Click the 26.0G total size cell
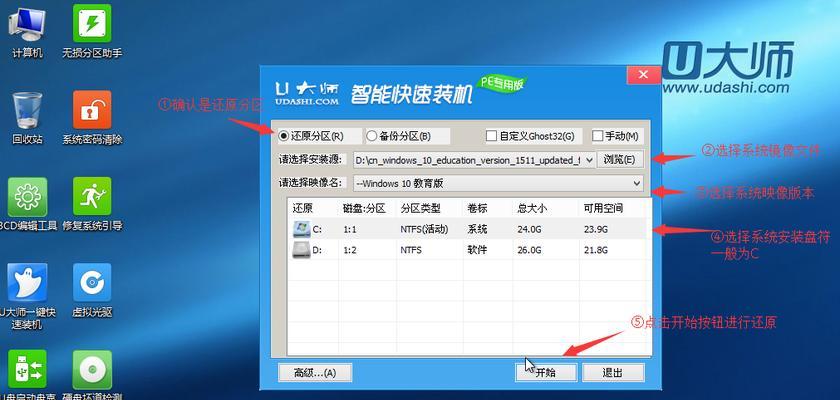840x400 pixels. click(529, 250)
